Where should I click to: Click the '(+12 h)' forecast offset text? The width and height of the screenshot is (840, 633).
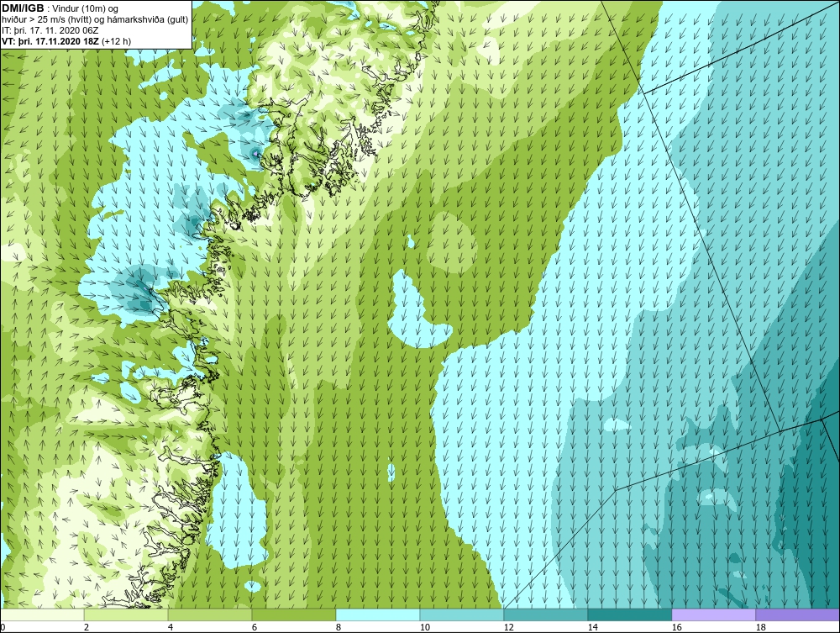click(116, 40)
